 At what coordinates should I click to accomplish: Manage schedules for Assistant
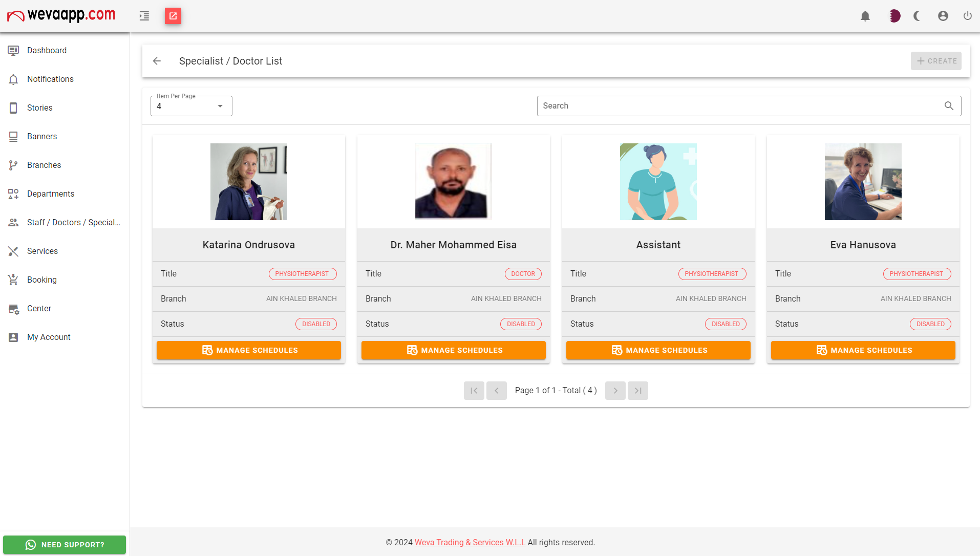pyautogui.click(x=658, y=350)
